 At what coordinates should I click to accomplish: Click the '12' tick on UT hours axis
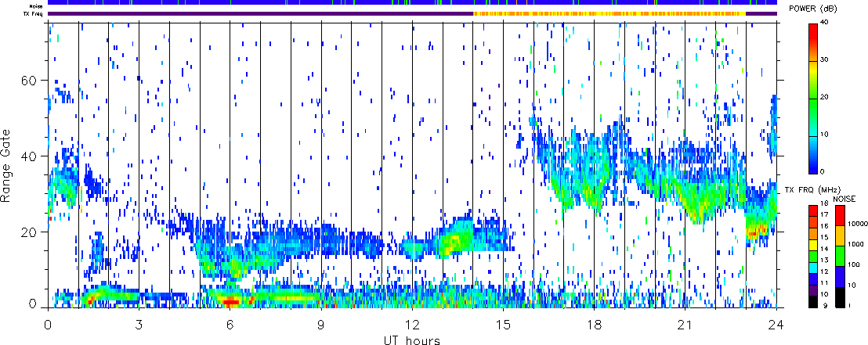[x=412, y=324]
